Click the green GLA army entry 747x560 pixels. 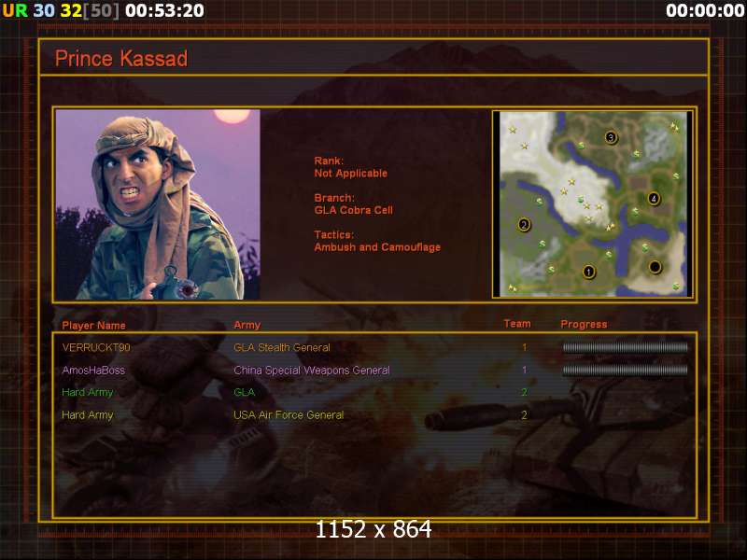[244, 392]
